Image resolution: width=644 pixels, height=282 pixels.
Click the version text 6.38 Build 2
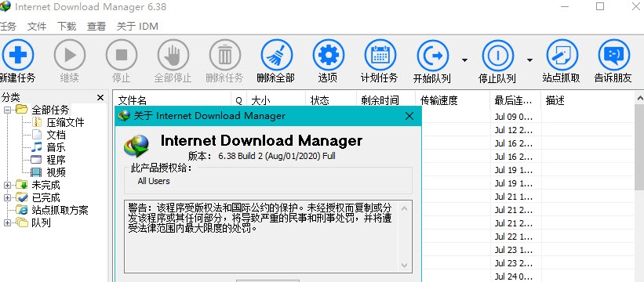[276, 156]
